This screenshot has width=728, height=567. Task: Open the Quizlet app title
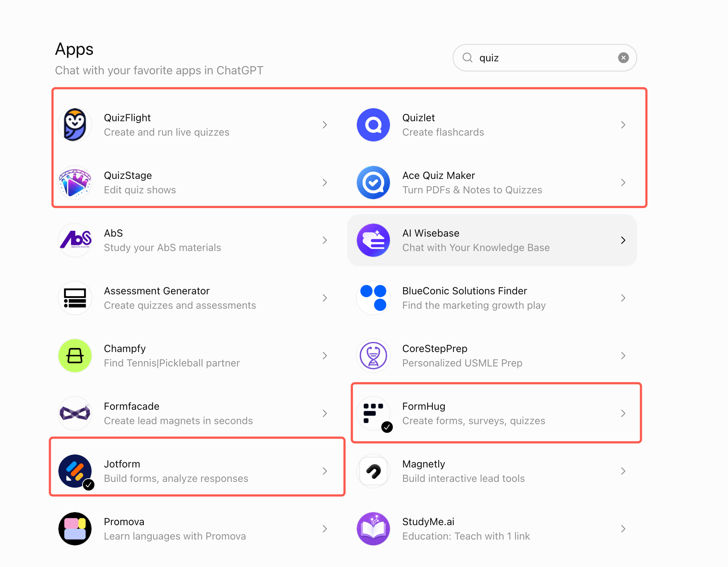point(418,118)
